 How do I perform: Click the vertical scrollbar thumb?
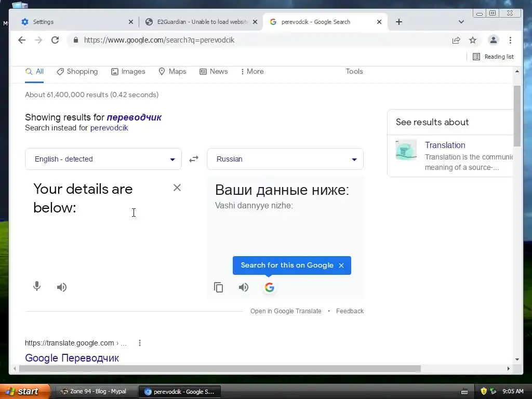517,116
